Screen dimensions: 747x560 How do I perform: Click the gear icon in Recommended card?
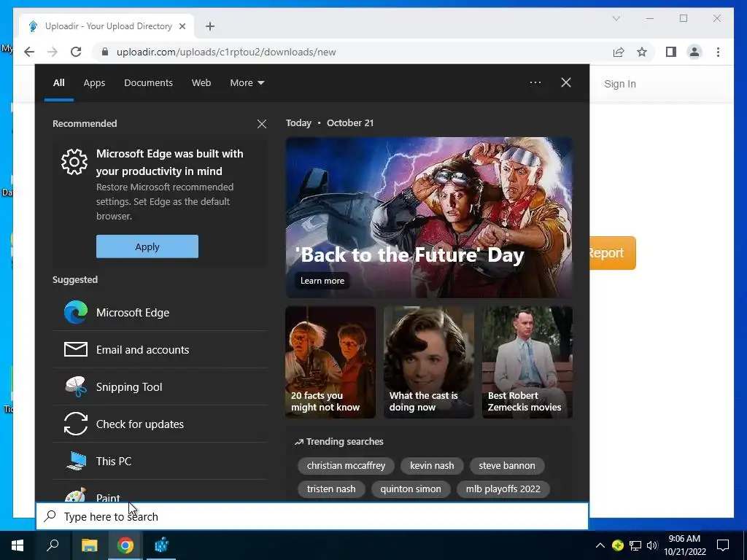74,162
